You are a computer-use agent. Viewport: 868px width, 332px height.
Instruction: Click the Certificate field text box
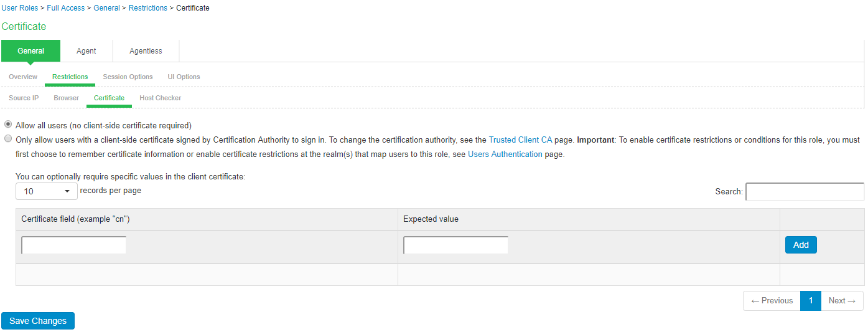73,245
